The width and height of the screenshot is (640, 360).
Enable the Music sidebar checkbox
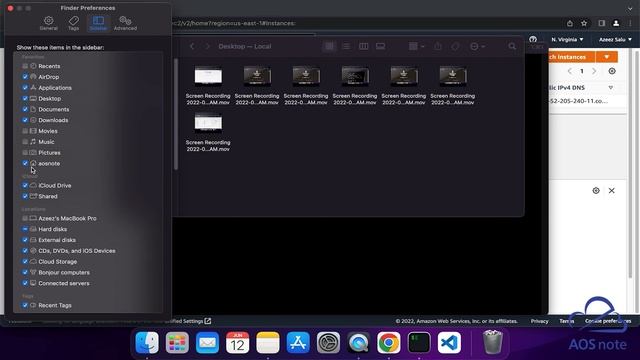[25, 142]
